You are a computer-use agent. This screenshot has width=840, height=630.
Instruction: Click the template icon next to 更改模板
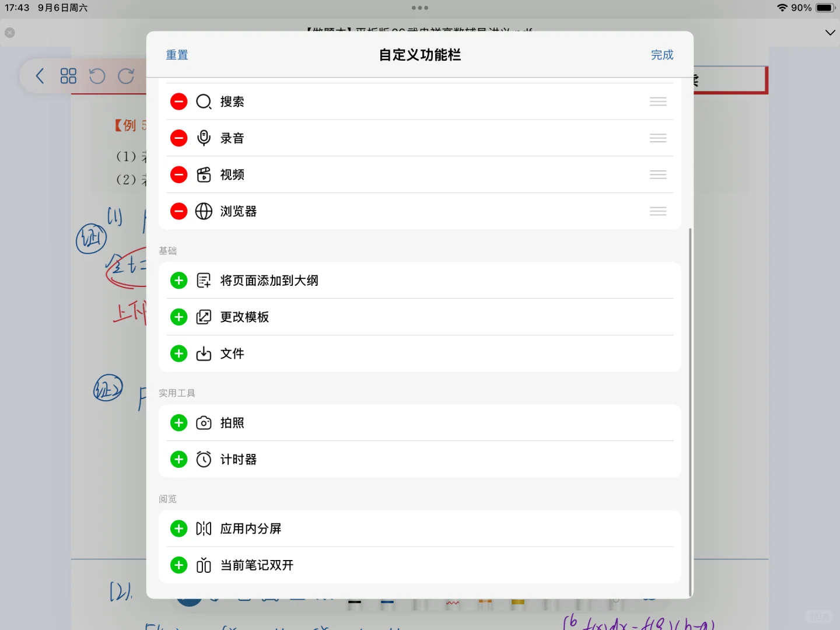204,317
